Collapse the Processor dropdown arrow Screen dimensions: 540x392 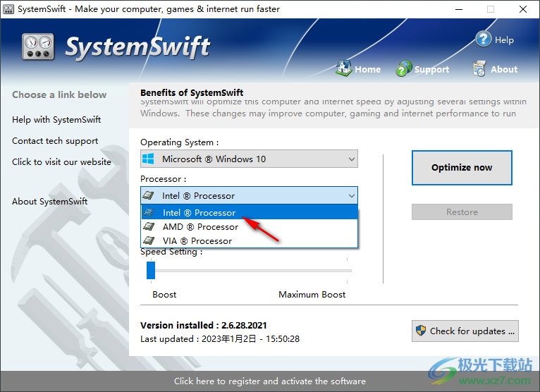click(351, 196)
